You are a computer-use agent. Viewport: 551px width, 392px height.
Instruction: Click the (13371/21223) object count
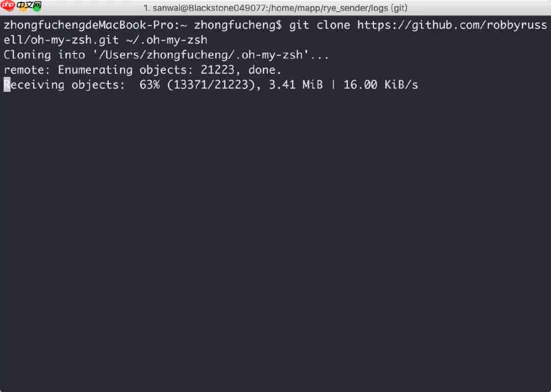[x=211, y=85]
